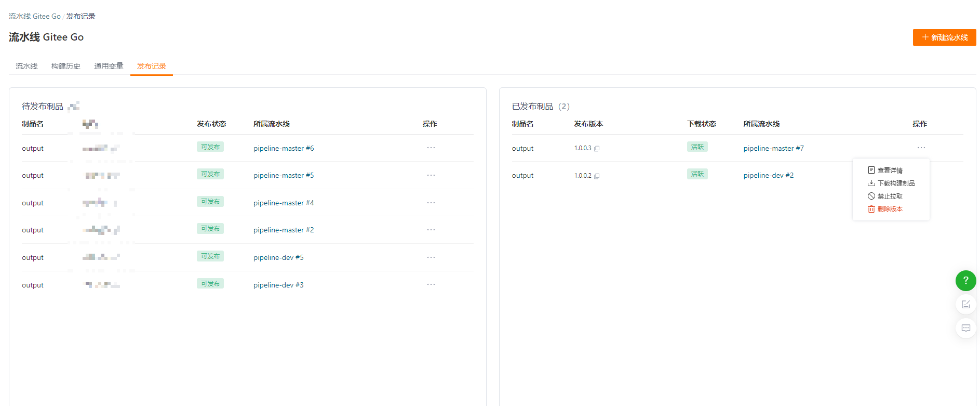Click the 发布状态 column header
The image size is (980, 406).
211,124
